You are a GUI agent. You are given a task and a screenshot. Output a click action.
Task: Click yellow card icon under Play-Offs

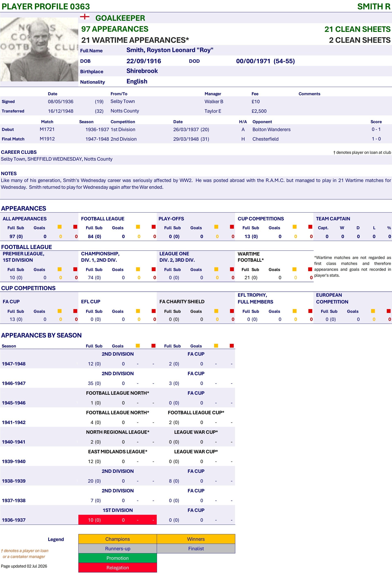[216, 227]
